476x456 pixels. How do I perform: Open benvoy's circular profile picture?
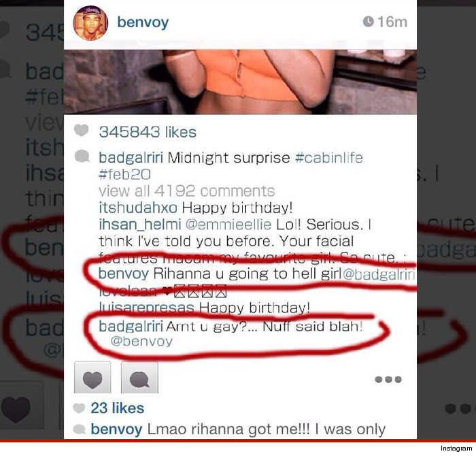click(x=90, y=23)
